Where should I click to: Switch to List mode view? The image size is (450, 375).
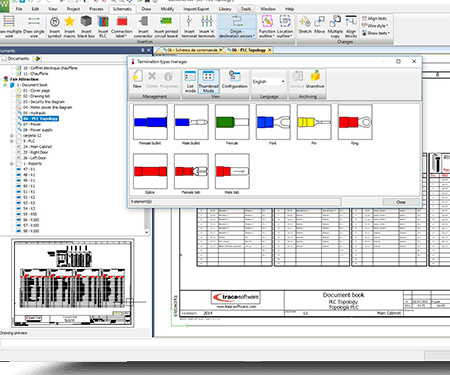pos(190,81)
